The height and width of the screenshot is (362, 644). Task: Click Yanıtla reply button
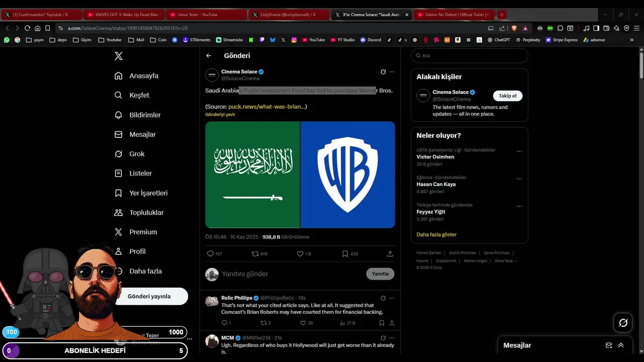click(x=380, y=274)
